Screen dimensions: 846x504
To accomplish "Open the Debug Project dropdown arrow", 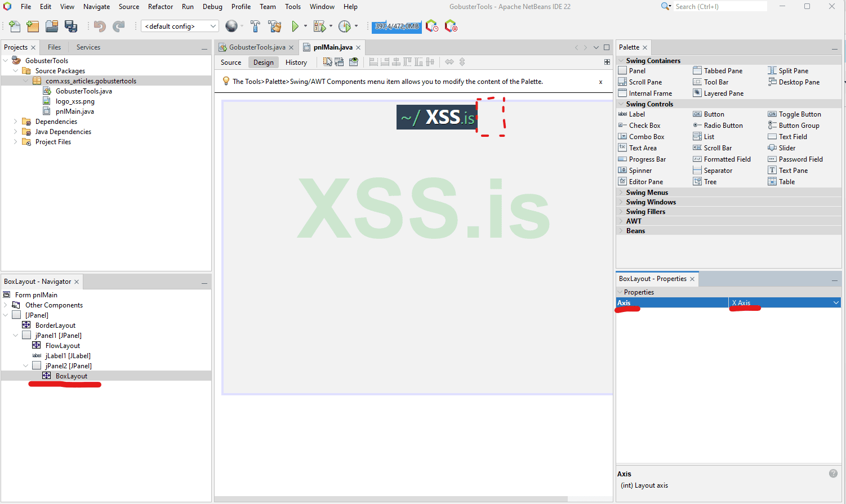I will [331, 26].
